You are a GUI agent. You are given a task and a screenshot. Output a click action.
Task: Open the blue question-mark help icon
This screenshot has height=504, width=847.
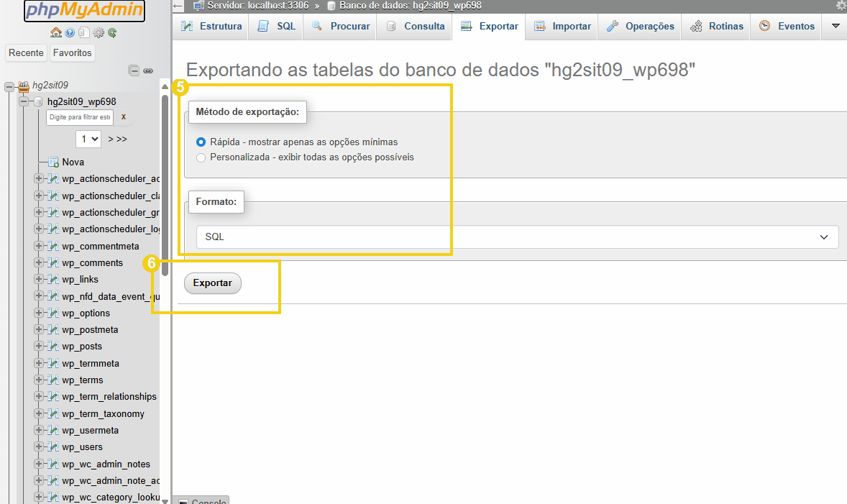(x=70, y=32)
